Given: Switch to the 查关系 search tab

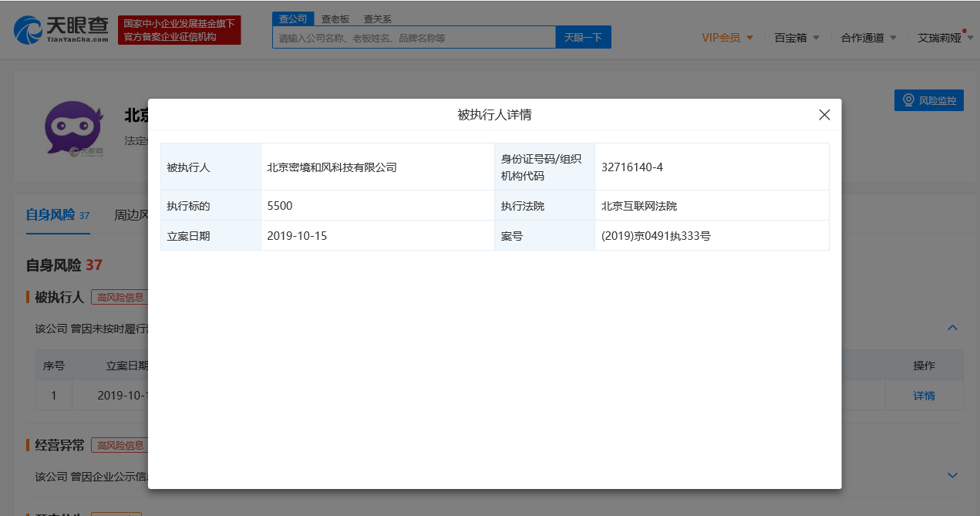Looking at the screenshot, I should coord(378,19).
